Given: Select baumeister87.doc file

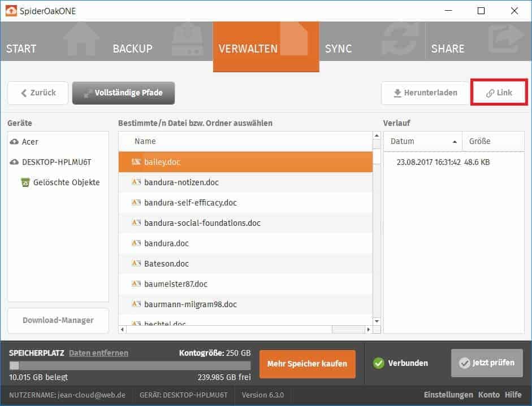Looking at the screenshot, I should coord(245,284).
